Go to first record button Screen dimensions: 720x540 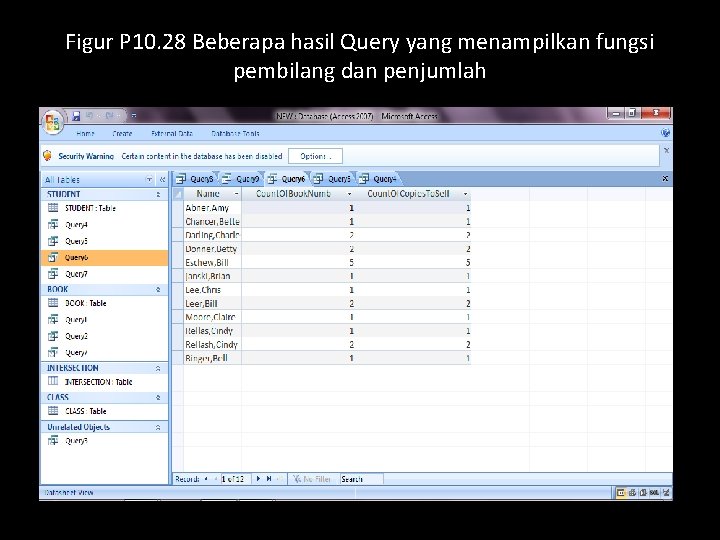click(206, 479)
